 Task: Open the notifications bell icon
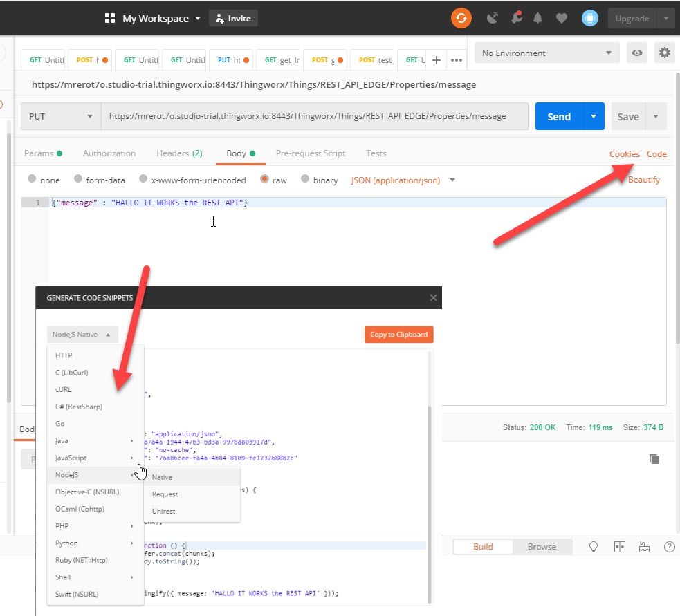point(537,18)
